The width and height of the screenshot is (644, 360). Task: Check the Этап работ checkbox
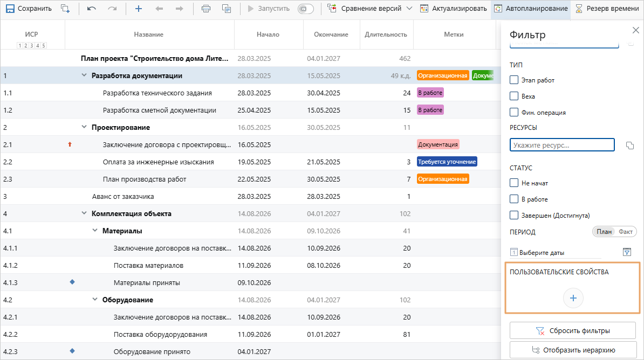[x=514, y=80]
